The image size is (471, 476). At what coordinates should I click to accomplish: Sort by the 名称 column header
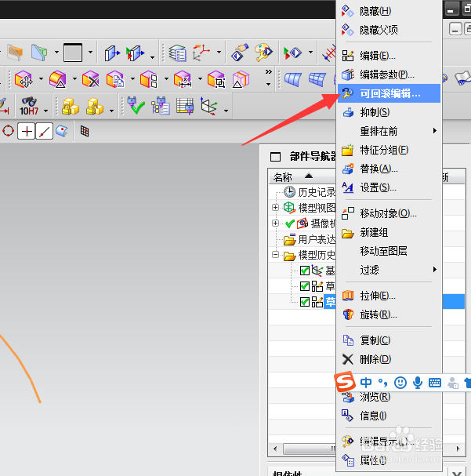pos(283,176)
